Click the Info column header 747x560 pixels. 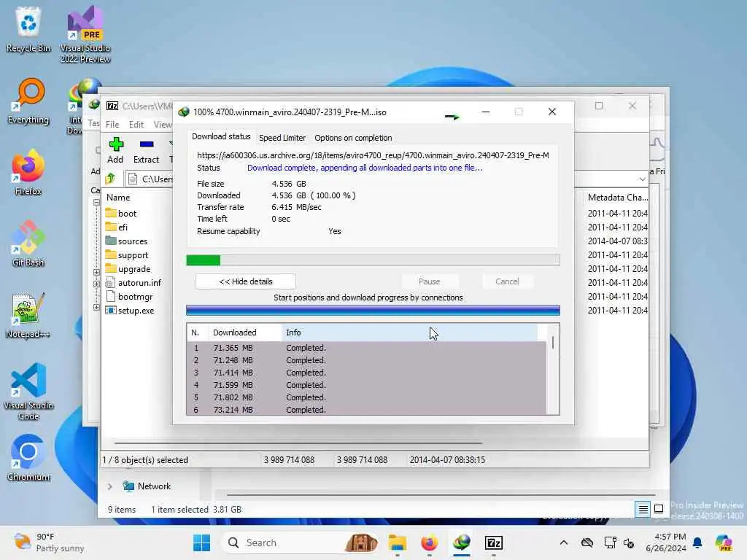tap(410, 332)
